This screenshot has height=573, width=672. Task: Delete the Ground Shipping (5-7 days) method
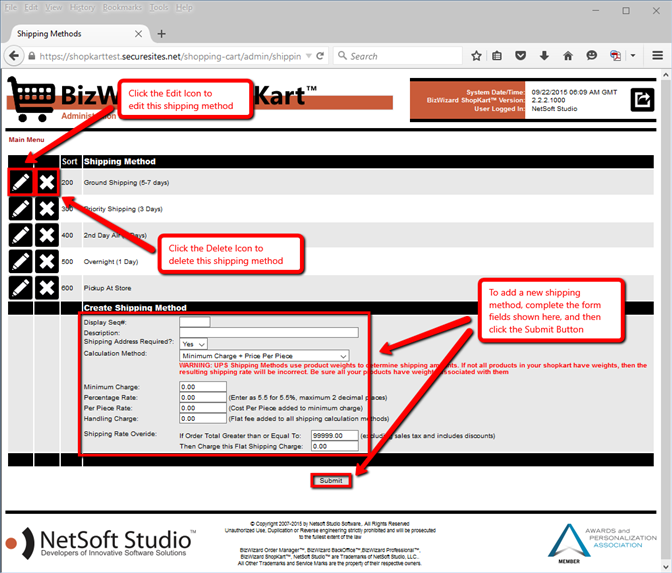47,183
